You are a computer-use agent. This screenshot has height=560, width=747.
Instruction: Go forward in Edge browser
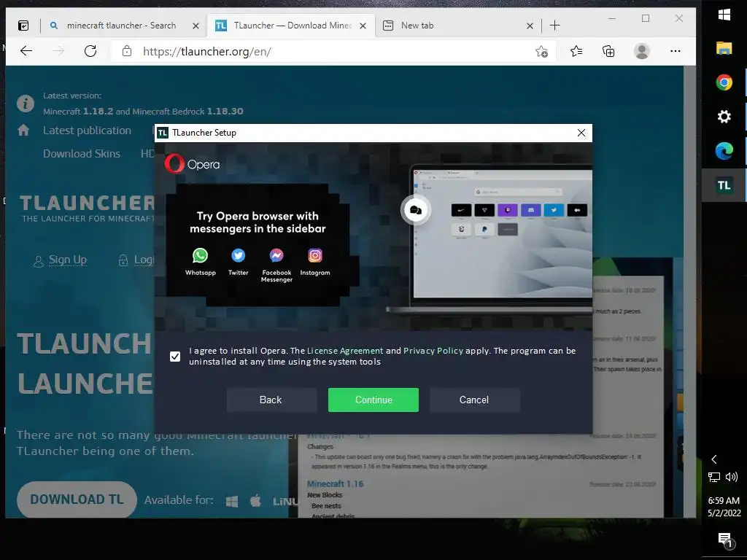click(58, 51)
